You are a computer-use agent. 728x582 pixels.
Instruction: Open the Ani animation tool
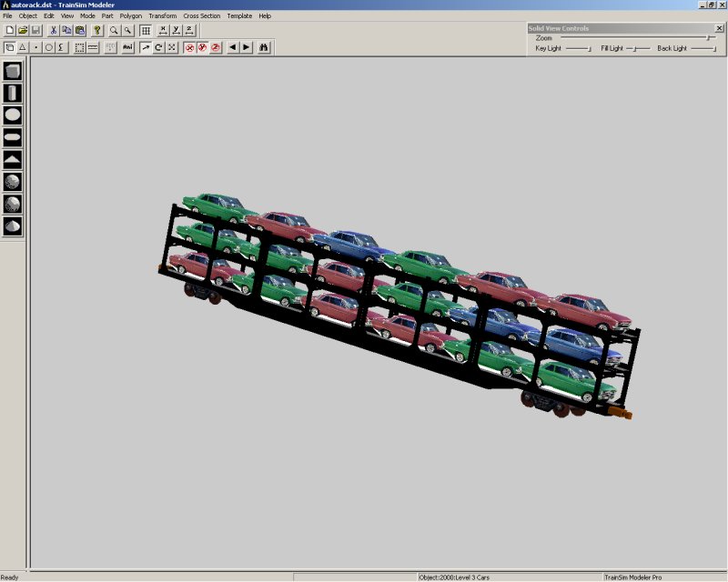(127, 47)
